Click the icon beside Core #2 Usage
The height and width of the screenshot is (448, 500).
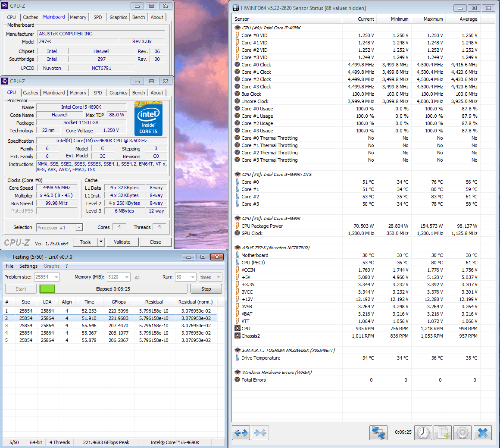[x=237, y=123]
